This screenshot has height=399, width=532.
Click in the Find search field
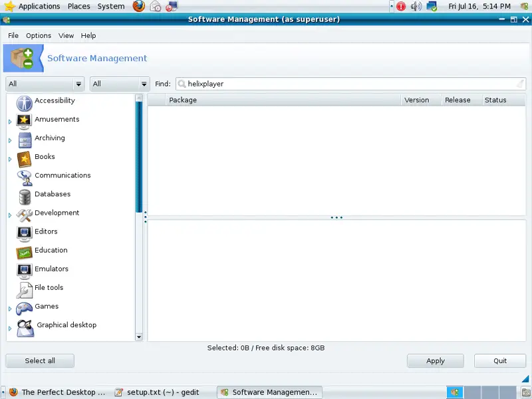pos(351,84)
